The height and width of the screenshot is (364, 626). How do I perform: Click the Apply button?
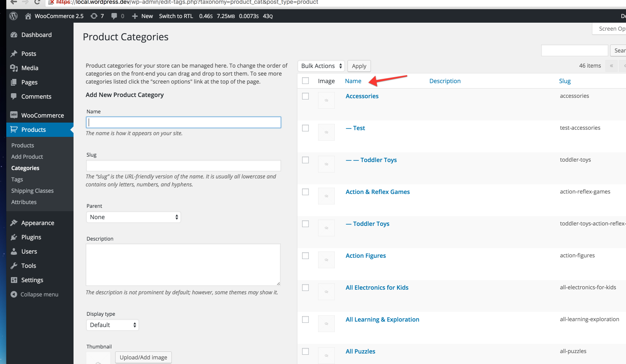tap(359, 66)
